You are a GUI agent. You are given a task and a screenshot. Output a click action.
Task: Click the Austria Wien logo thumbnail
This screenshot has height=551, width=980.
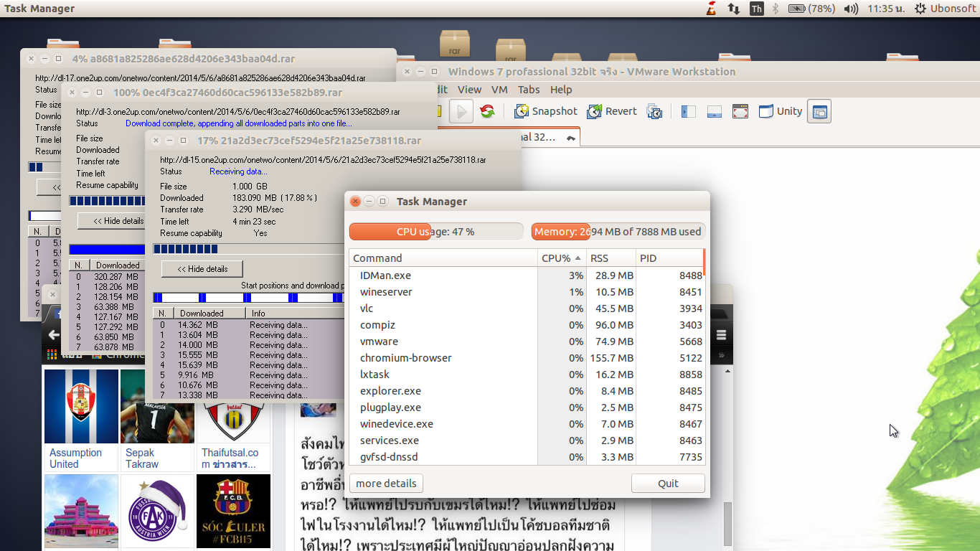[x=157, y=512]
